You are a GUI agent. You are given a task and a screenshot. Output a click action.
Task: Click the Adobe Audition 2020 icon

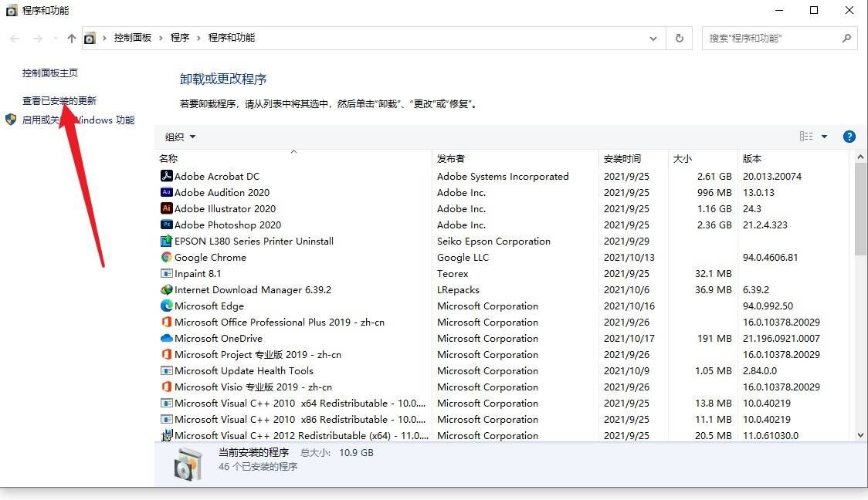[x=166, y=192]
